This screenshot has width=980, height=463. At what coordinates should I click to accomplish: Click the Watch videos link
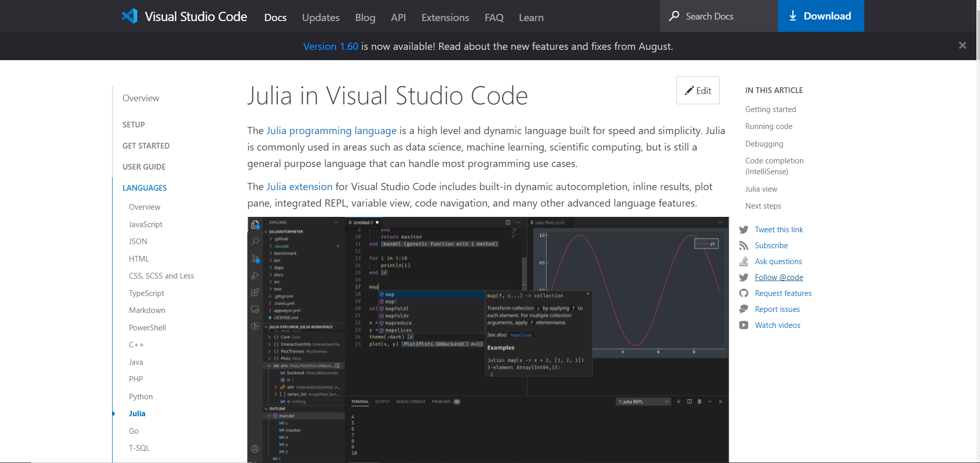coord(777,325)
